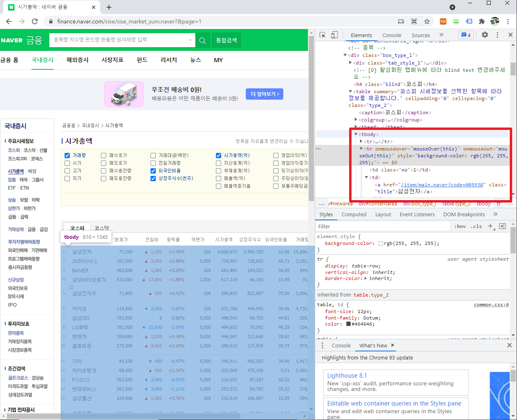
Task: Open the Event Listeners tab
Action: [x=417, y=214]
